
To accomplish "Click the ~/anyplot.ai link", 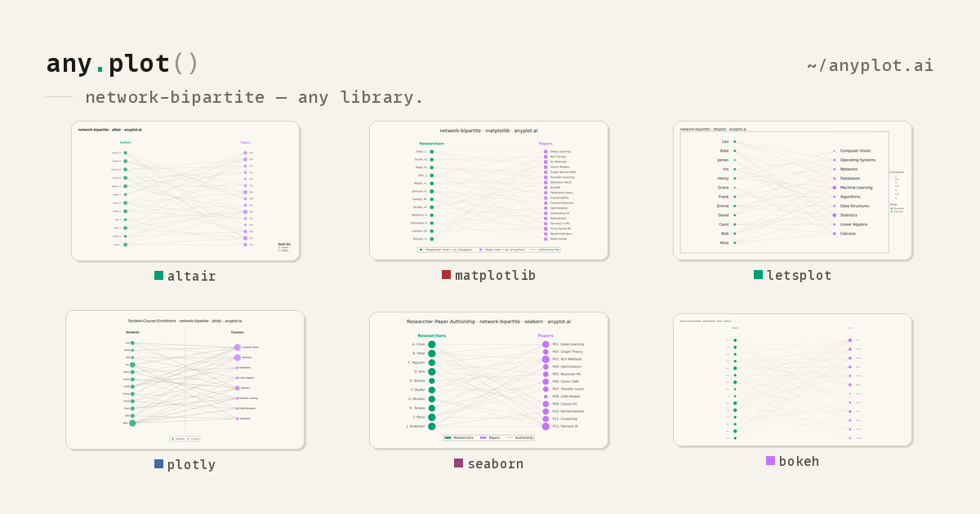I will [x=870, y=65].
